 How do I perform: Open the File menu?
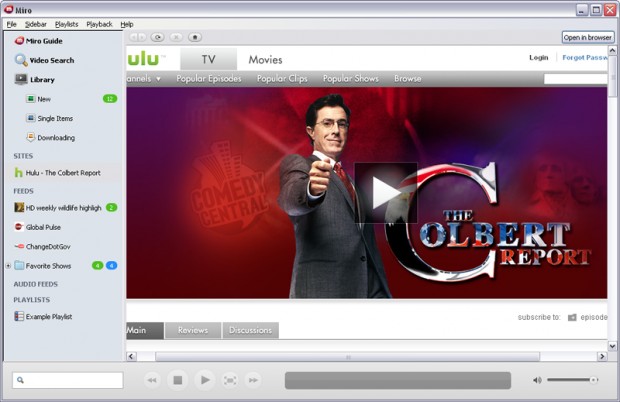pyautogui.click(x=11, y=24)
